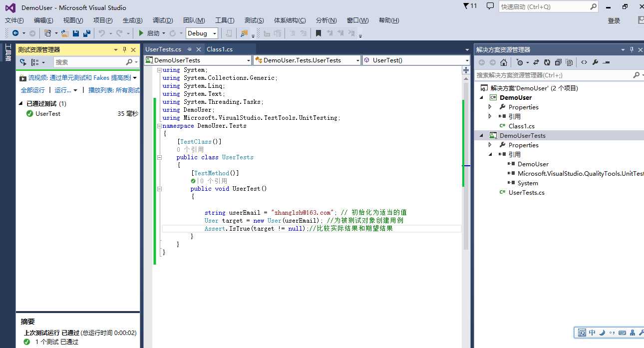Open the 体系结构(C) menu

290,20
